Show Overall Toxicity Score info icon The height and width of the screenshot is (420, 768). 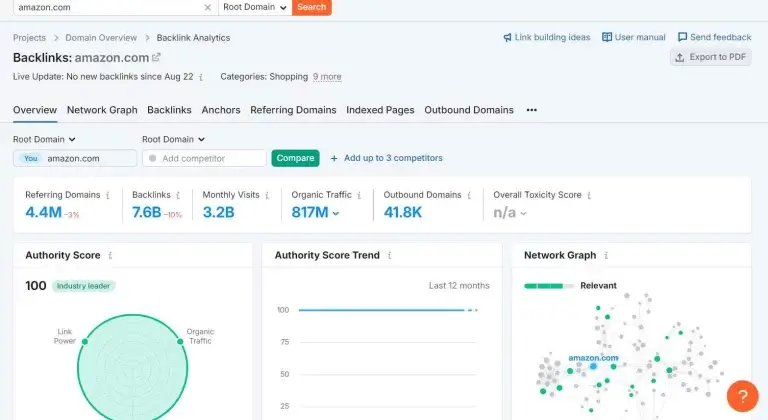coord(589,196)
